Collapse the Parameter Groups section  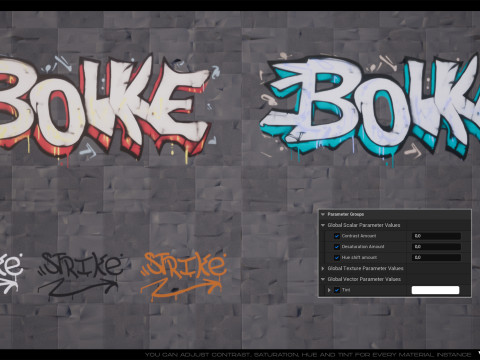click(323, 214)
